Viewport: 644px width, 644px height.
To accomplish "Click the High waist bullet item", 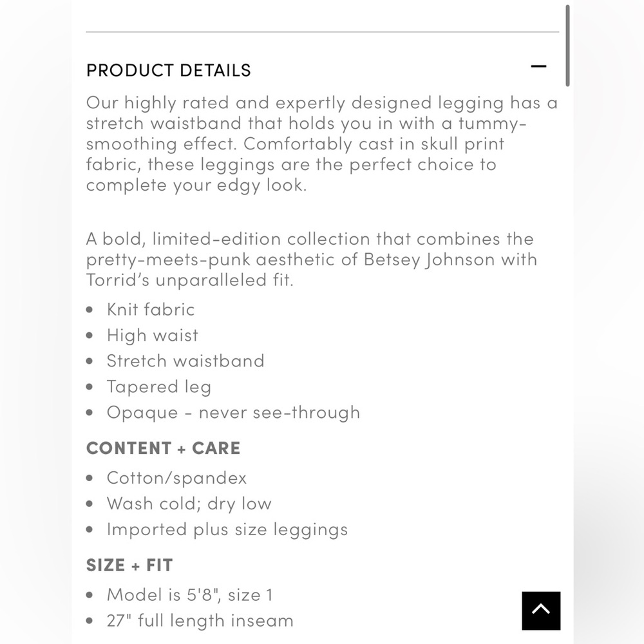I will [x=153, y=336].
